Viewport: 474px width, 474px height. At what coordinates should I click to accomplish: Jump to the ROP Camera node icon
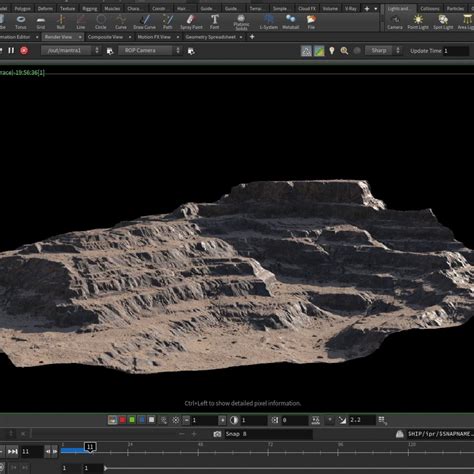pos(191,51)
